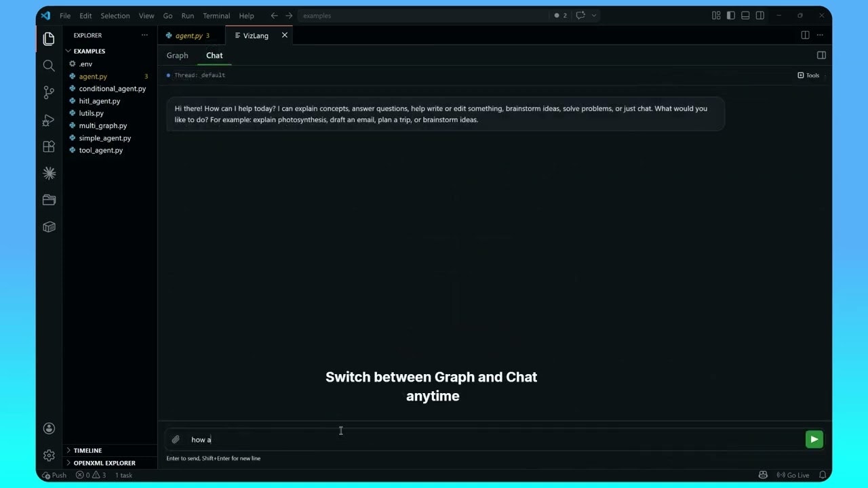This screenshot has height=488, width=868.
Task: Toggle the panel layout control
Action: (x=745, y=15)
